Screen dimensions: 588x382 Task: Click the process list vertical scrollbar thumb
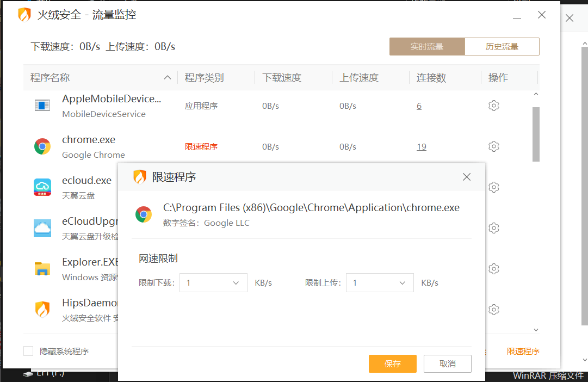click(x=536, y=134)
